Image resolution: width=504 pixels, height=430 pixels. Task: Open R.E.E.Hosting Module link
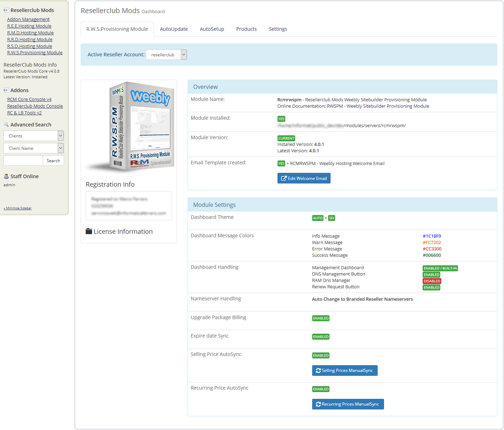(x=29, y=26)
